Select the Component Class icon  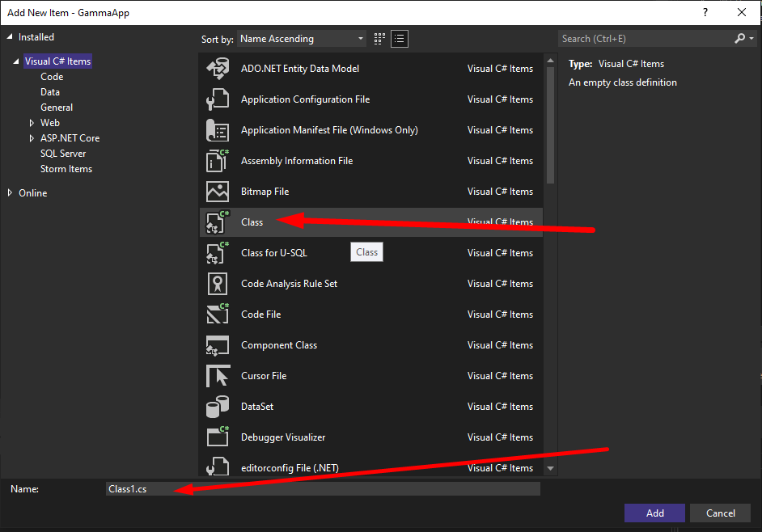[218, 345]
